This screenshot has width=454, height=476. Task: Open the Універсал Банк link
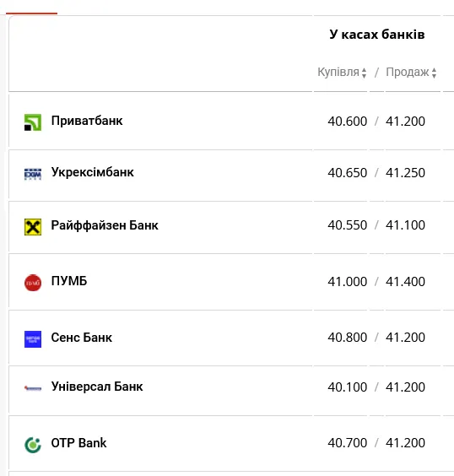tap(97, 387)
